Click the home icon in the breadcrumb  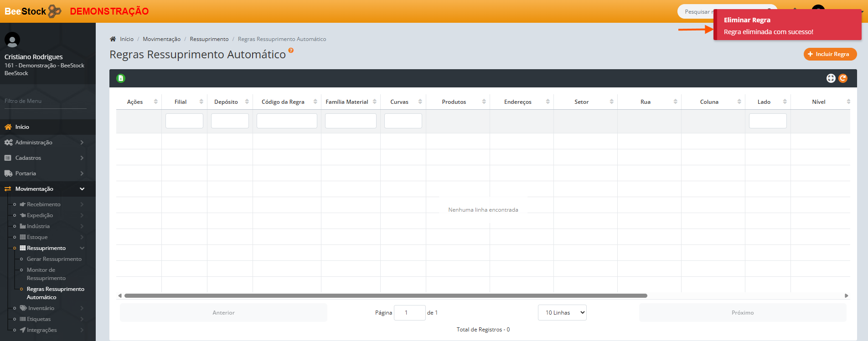coord(113,39)
